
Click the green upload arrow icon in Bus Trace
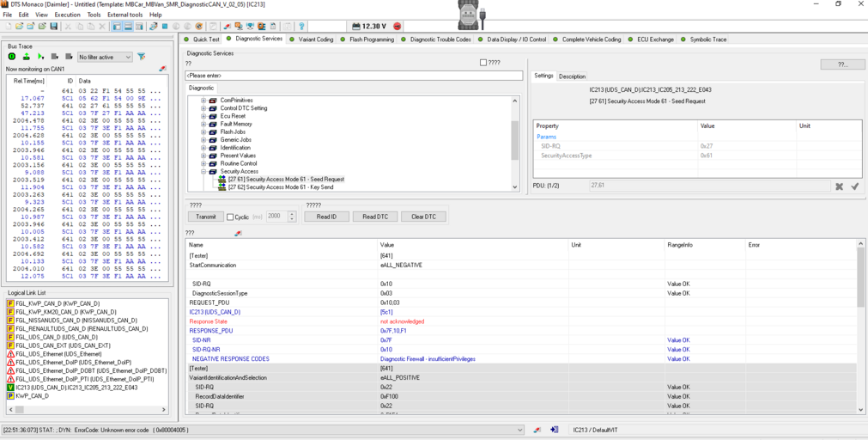[26, 57]
